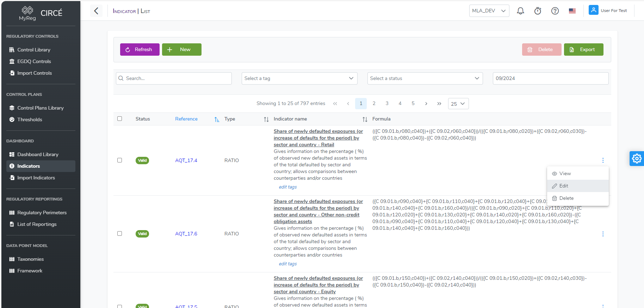This screenshot has width=644, height=308.
Task: Click the notification bell icon
Action: click(x=520, y=11)
